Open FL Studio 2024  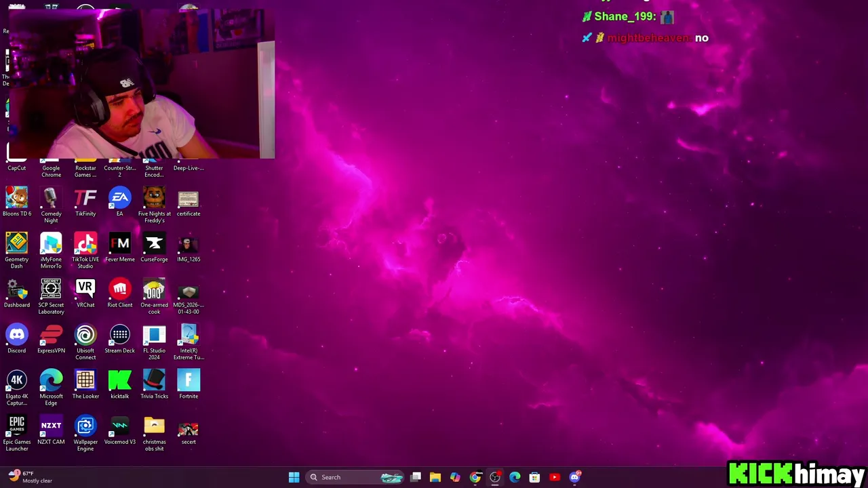click(154, 342)
